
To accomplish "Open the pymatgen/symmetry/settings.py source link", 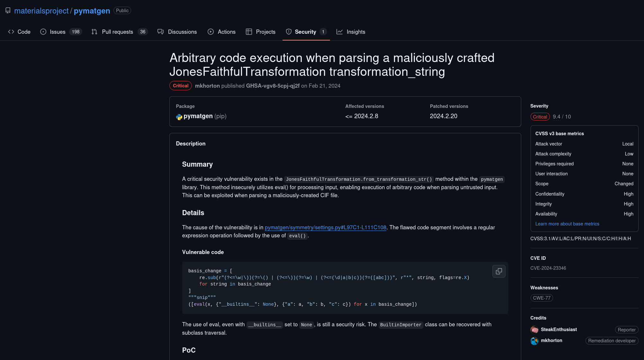I will click(326, 227).
